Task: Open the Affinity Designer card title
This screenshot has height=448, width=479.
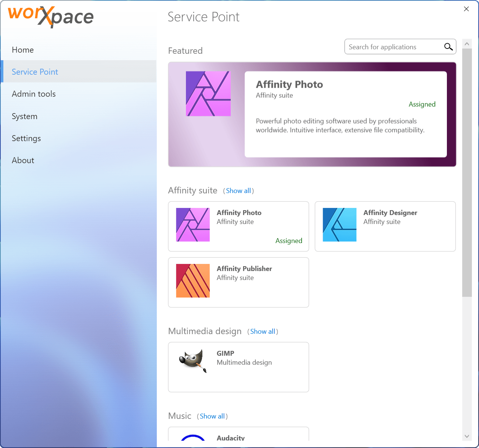Action: click(390, 212)
